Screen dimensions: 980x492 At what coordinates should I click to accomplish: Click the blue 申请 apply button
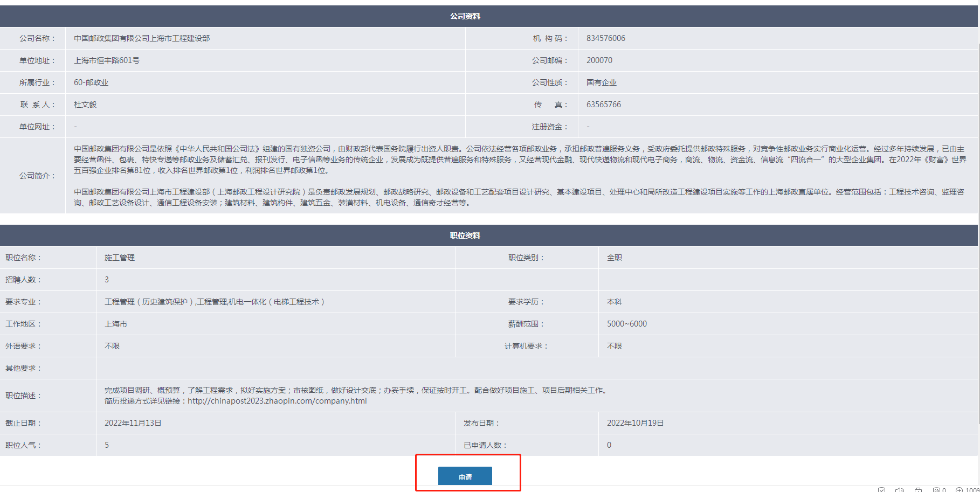[465, 476]
